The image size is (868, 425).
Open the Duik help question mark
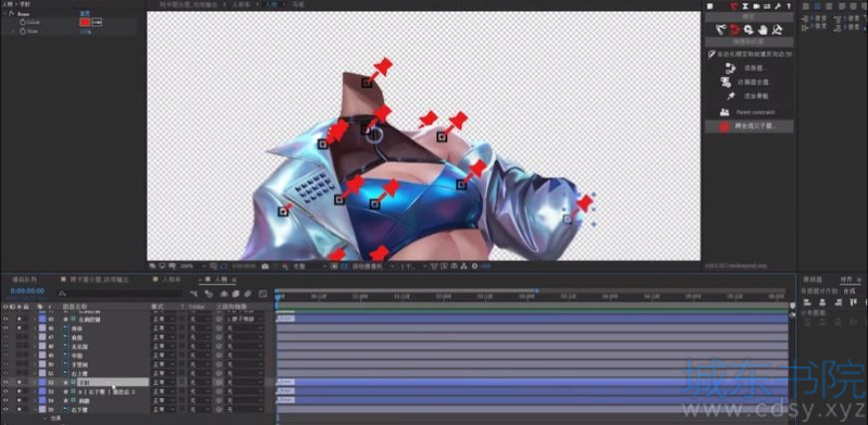coord(789,6)
